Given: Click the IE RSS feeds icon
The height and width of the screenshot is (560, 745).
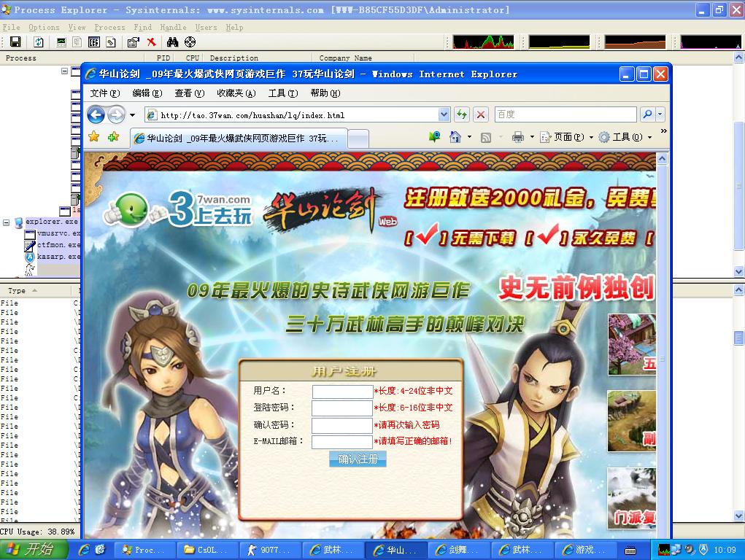Looking at the screenshot, I should tap(485, 137).
